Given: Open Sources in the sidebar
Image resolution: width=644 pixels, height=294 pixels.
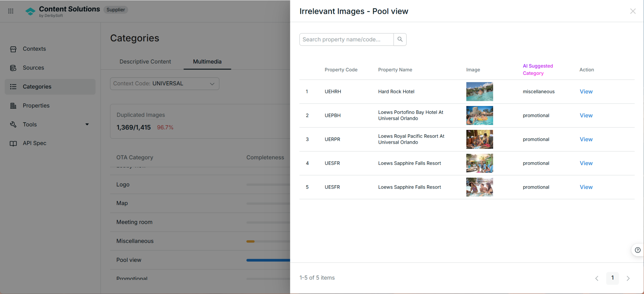Looking at the screenshot, I should 50,68.
